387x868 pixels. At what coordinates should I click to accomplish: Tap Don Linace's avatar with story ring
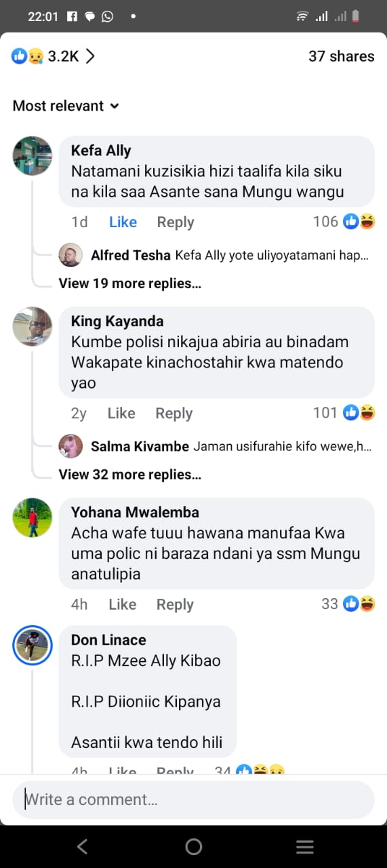pos(33,645)
